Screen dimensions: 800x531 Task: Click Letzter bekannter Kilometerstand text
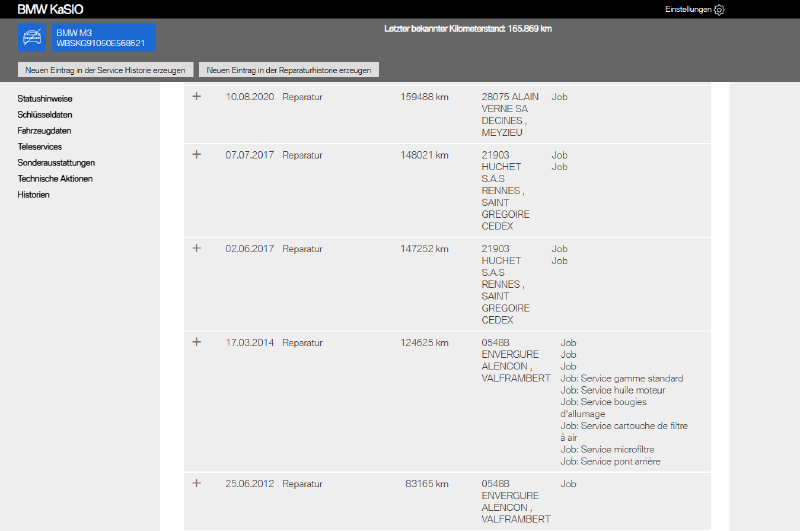point(468,29)
